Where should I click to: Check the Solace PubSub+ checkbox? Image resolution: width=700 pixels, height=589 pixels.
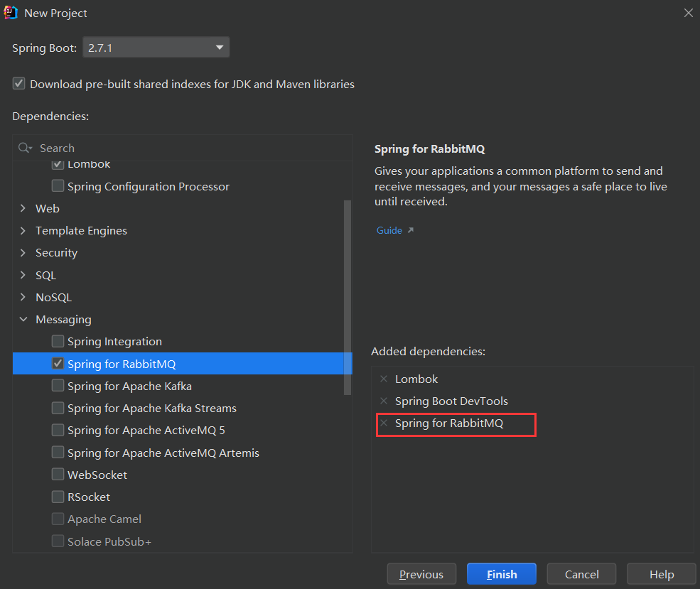point(58,541)
